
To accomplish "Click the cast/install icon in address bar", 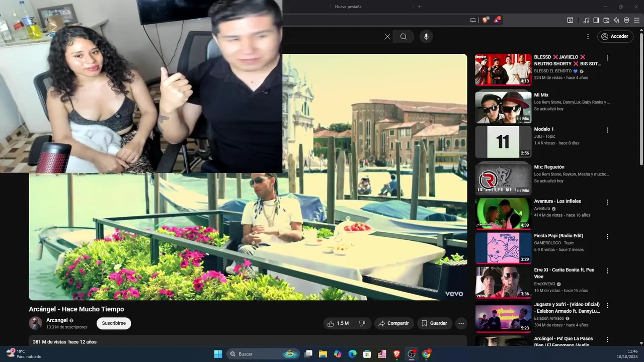I will 473,20.
